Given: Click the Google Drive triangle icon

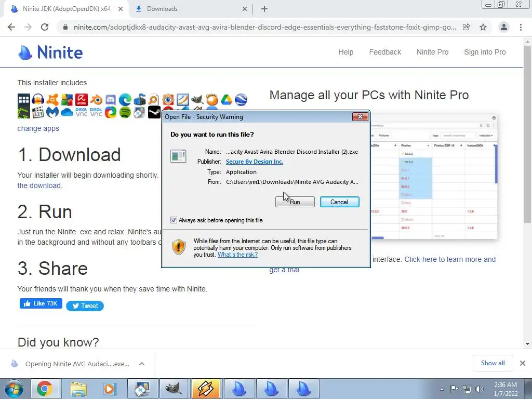Looking at the screenshot, I should click(227, 100).
